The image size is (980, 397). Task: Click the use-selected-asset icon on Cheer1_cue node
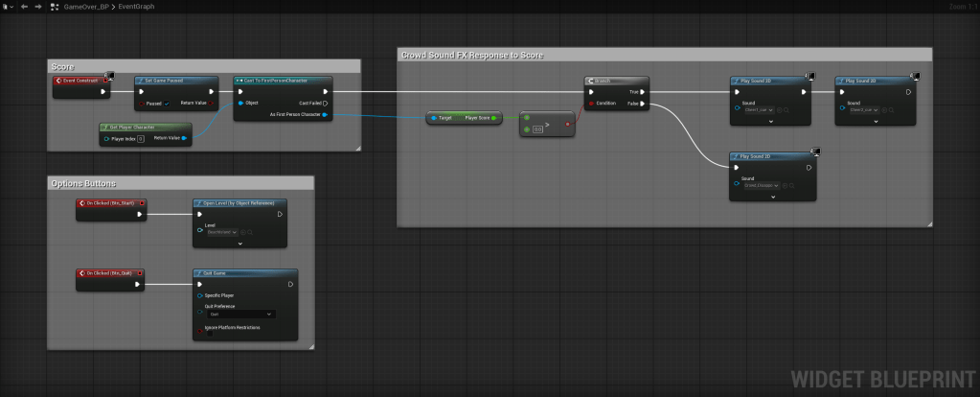pos(779,110)
